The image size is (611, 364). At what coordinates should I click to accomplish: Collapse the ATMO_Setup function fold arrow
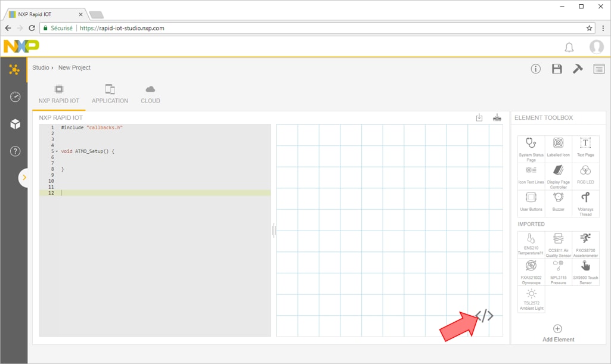[57, 151]
